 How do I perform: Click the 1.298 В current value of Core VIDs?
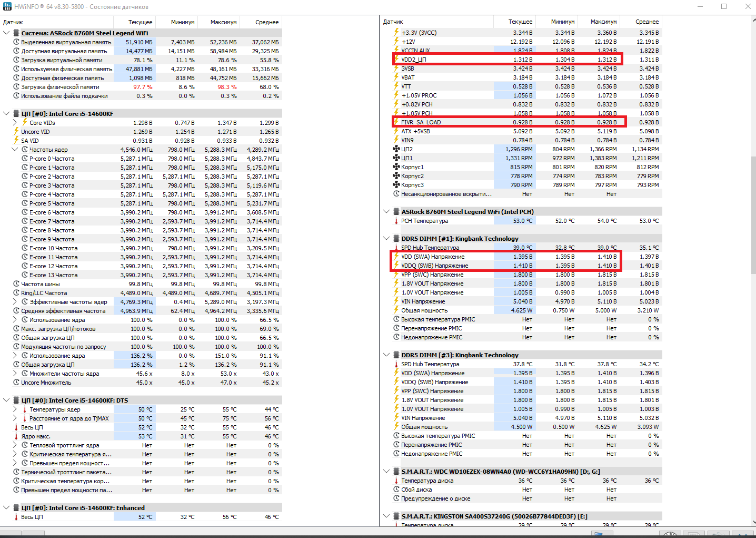[143, 123]
